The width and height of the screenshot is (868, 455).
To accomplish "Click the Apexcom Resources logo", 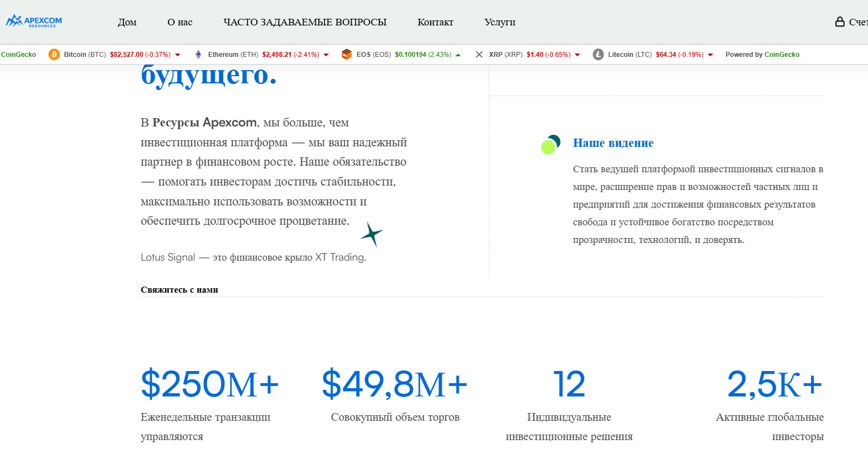I will click(x=34, y=22).
